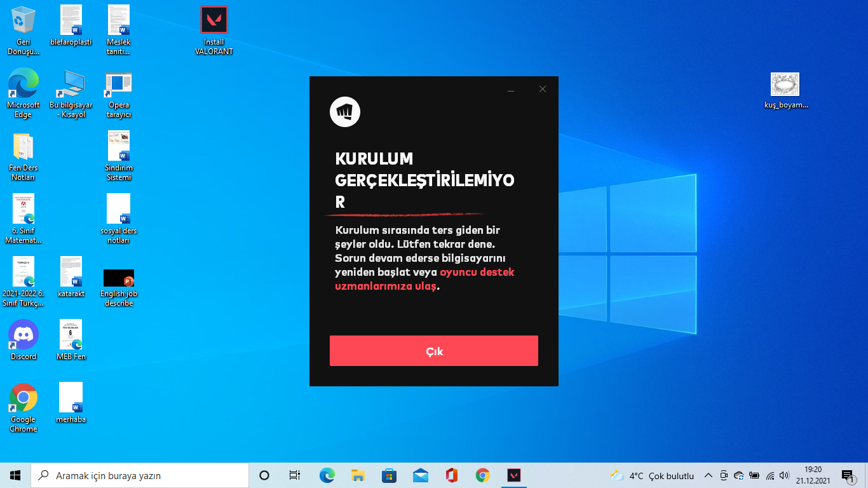This screenshot has height=488, width=868.
Task: Click the battery status tray icon
Action: click(754, 475)
